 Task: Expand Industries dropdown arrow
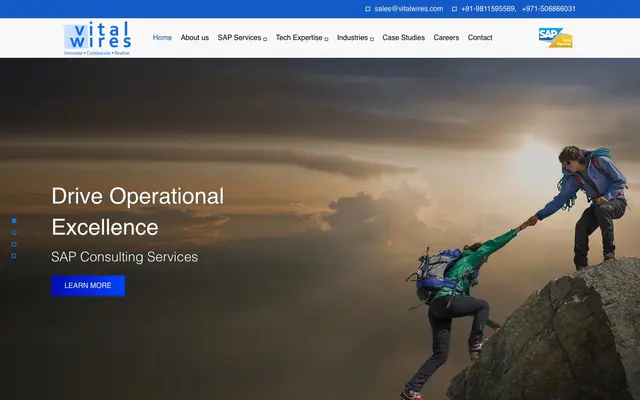(372, 39)
